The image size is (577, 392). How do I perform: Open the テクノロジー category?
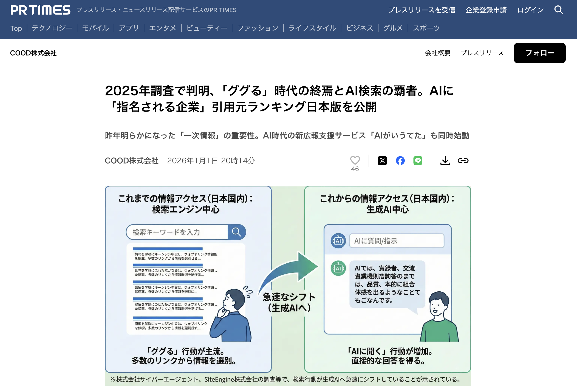52,28
